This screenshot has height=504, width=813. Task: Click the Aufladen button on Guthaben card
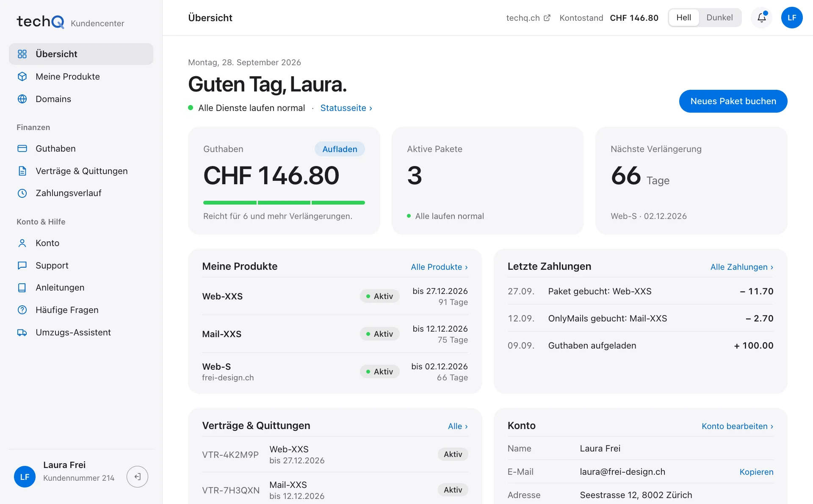click(x=340, y=149)
